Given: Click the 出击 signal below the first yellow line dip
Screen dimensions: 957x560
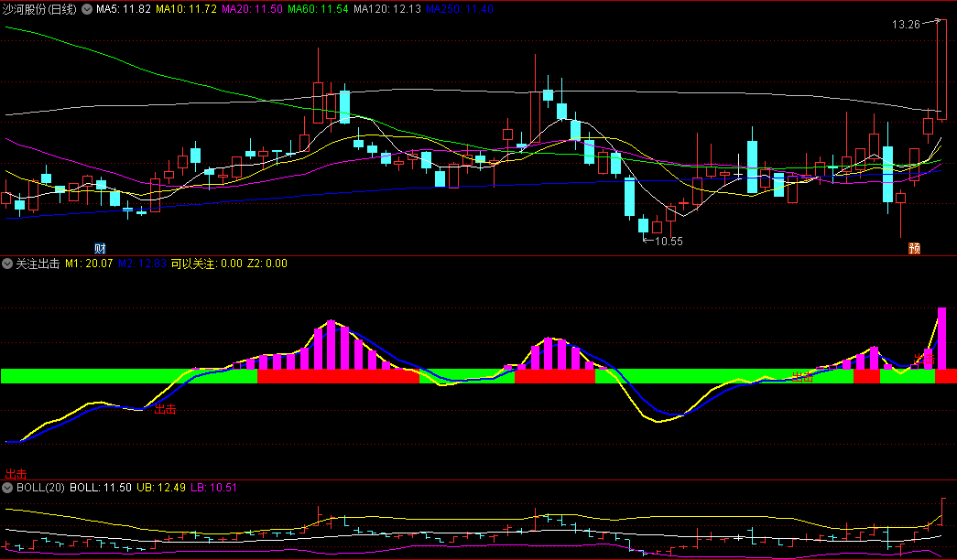Looking at the screenshot, I should [165, 409].
